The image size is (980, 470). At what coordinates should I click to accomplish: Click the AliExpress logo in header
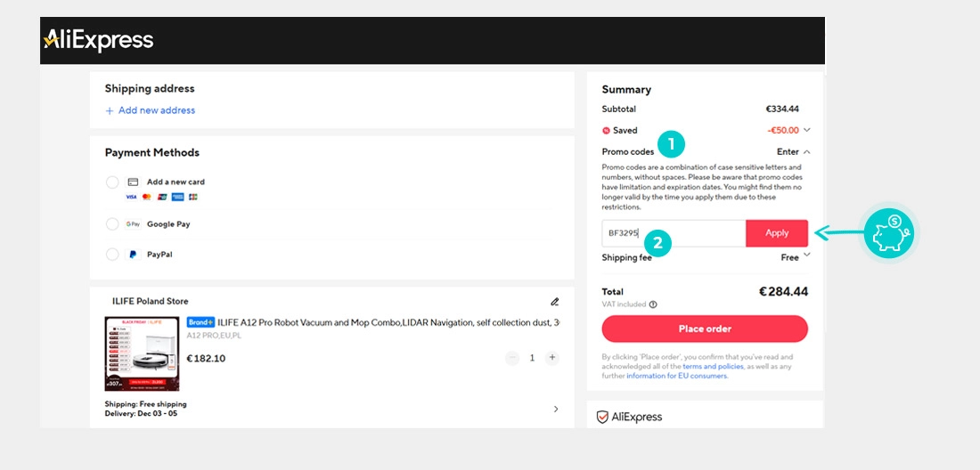point(98,40)
